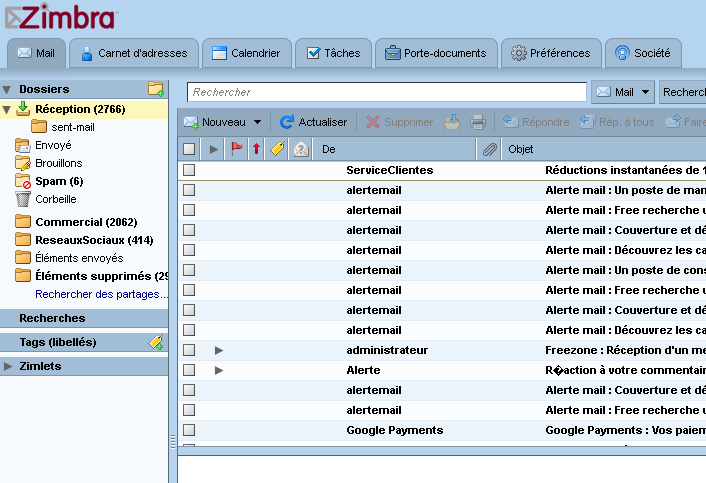Viewport: 706px width, 483px height.
Task: Check the select-all messages checkbox in header
Action: (x=189, y=149)
